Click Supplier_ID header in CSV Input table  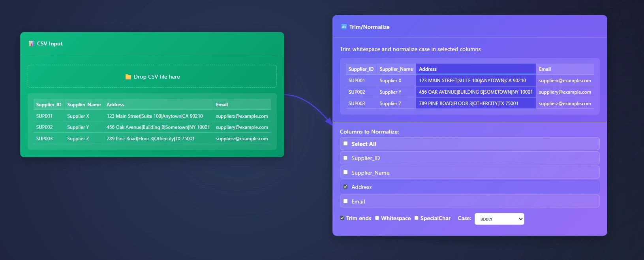tap(49, 105)
